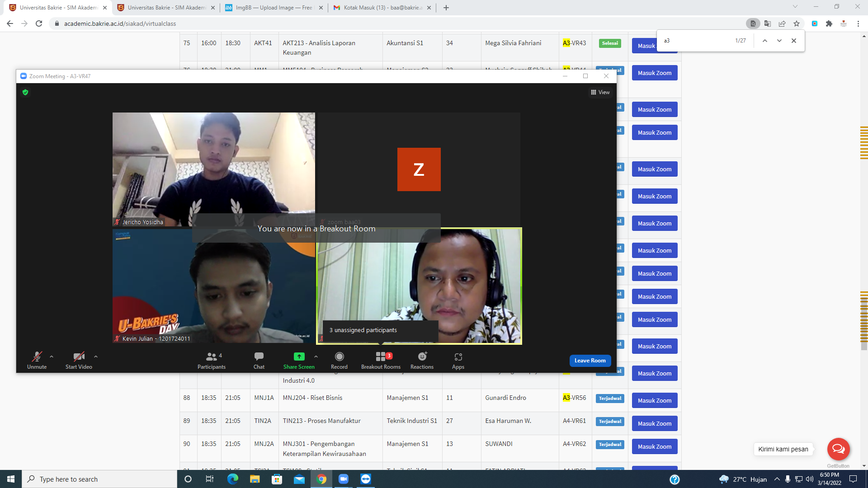Open Zoom Reactions menu

tap(422, 360)
